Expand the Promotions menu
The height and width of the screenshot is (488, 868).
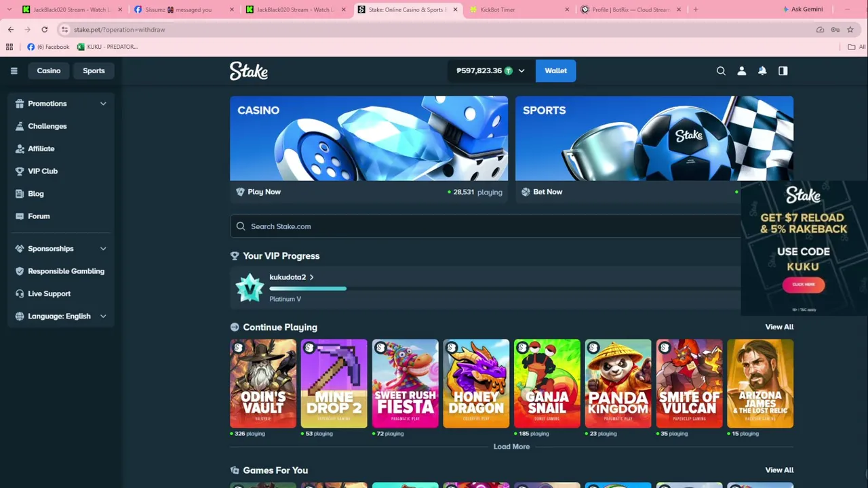[103, 104]
